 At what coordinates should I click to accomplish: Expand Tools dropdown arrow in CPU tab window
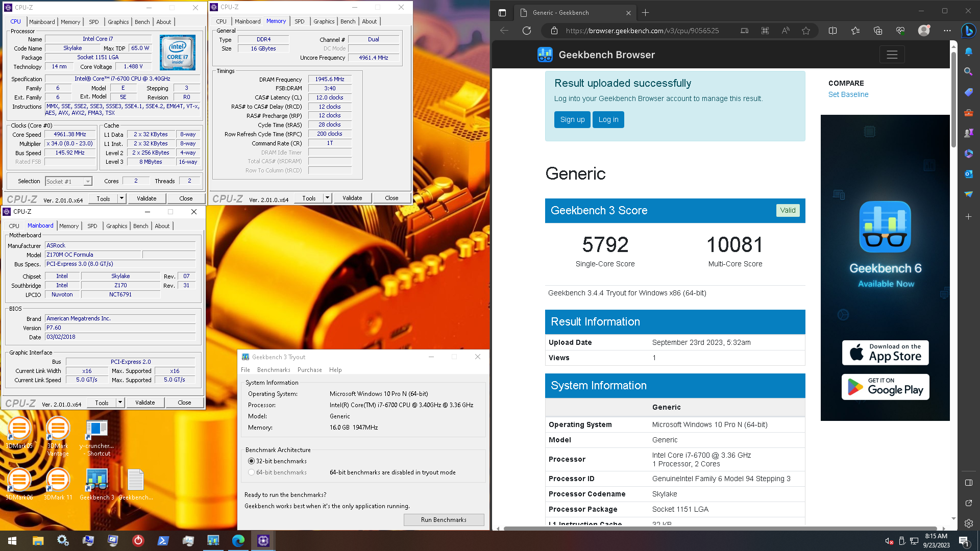121,198
